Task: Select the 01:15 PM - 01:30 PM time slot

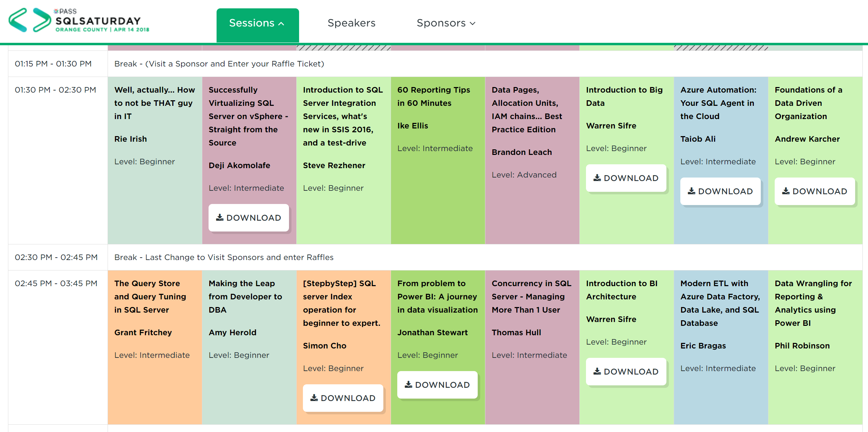Action: coord(53,64)
